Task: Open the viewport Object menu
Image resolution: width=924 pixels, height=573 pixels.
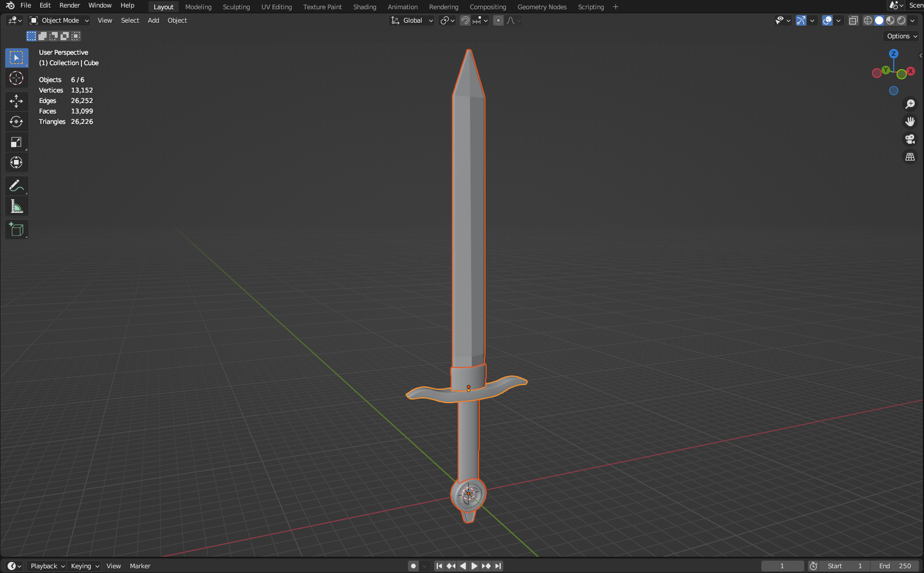Action: tap(177, 20)
